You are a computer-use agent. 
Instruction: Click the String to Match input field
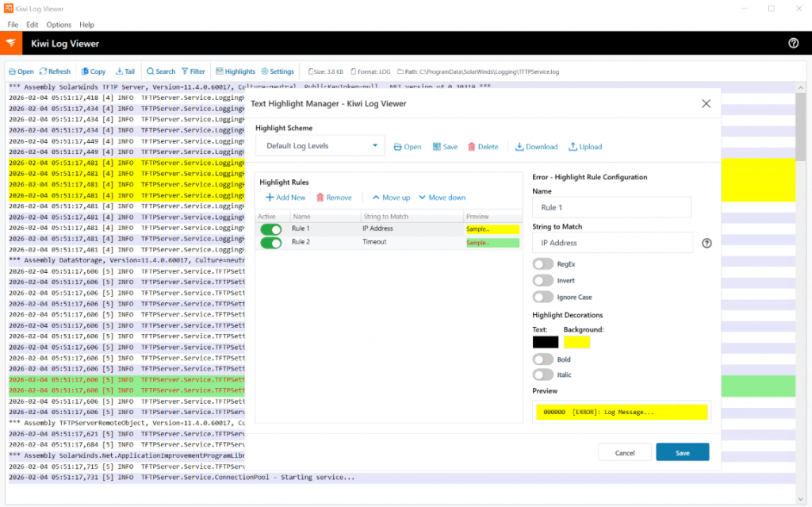click(613, 243)
